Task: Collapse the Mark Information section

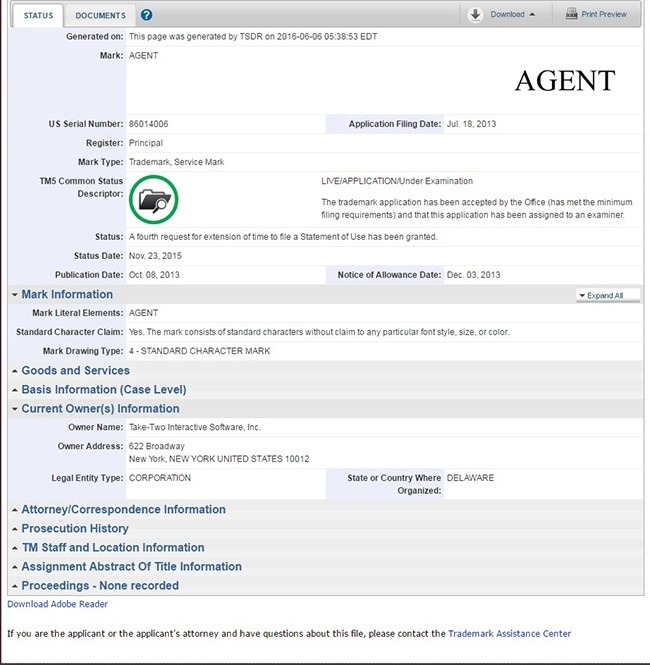Action: pyautogui.click(x=67, y=294)
